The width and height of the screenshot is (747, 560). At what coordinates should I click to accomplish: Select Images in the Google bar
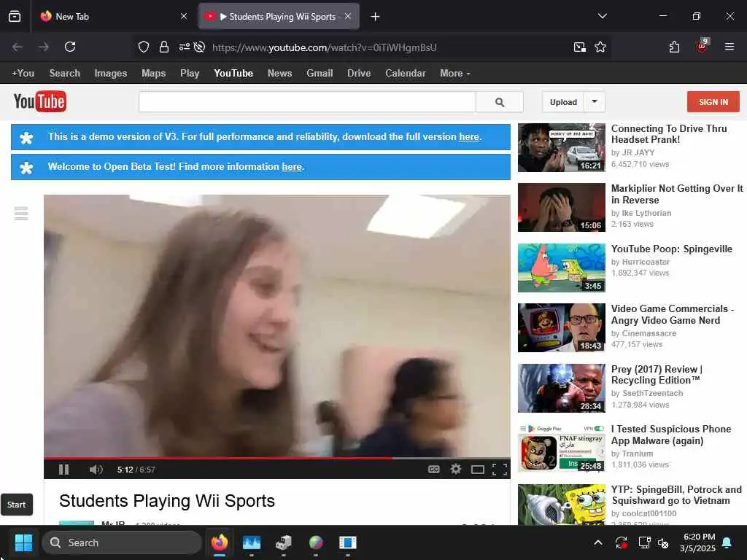(111, 74)
